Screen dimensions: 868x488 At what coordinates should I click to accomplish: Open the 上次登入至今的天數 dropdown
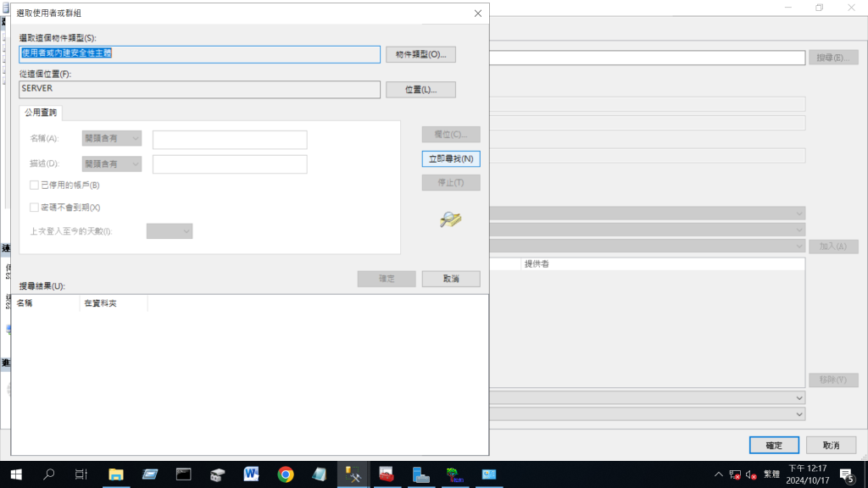click(170, 230)
